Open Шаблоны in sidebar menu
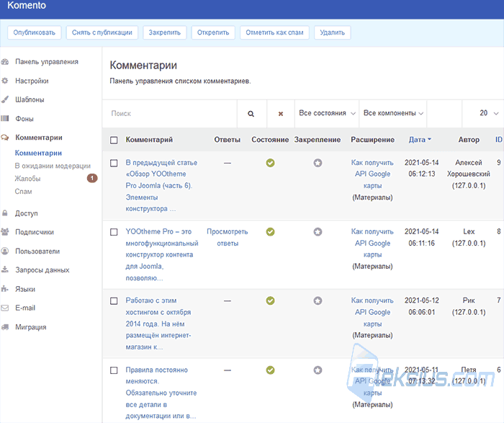 (x=30, y=99)
